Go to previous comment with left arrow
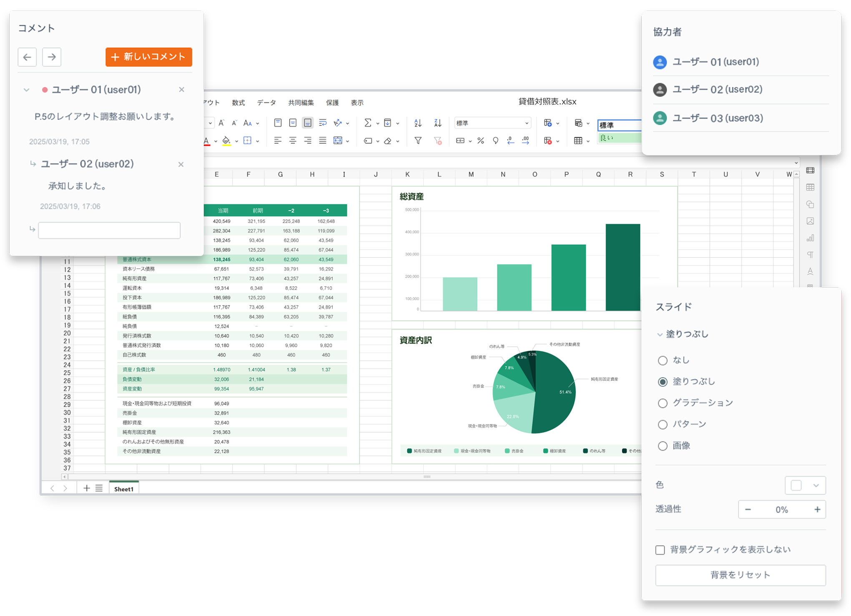851x616 pixels. point(27,57)
